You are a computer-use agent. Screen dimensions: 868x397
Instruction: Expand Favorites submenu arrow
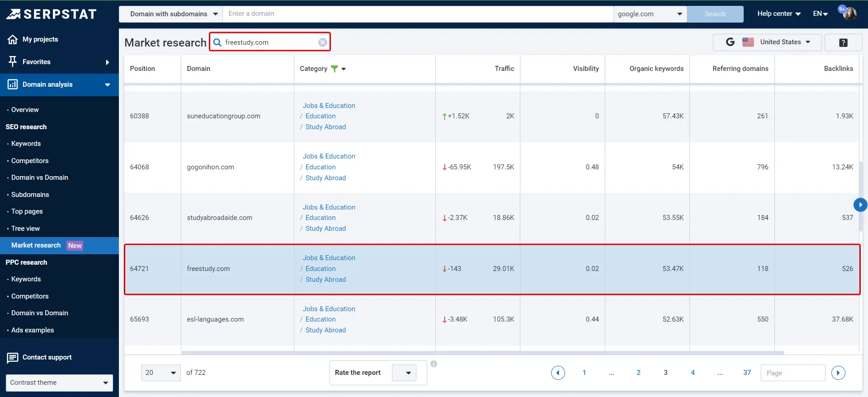[x=107, y=62]
